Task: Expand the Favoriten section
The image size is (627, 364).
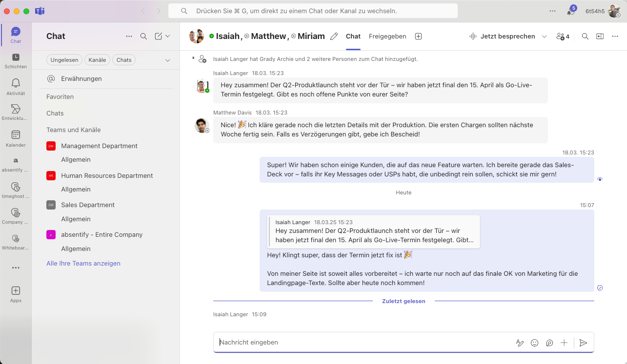Action: point(60,96)
